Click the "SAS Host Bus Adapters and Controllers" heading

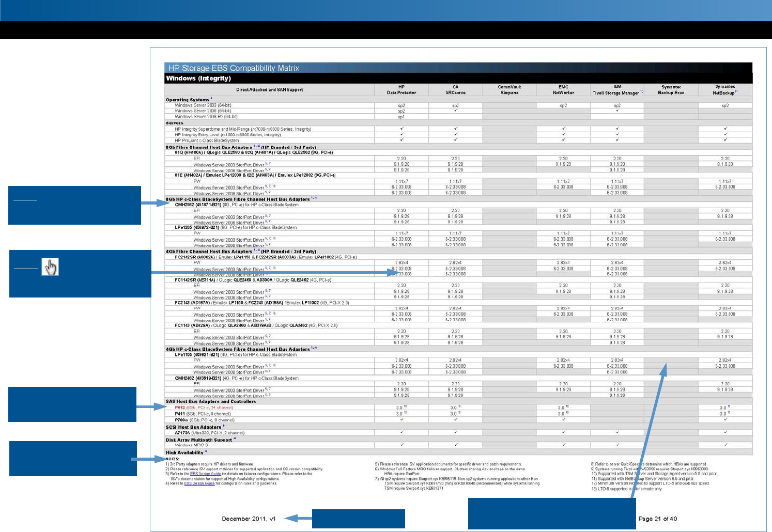pyautogui.click(x=211, y=401)
